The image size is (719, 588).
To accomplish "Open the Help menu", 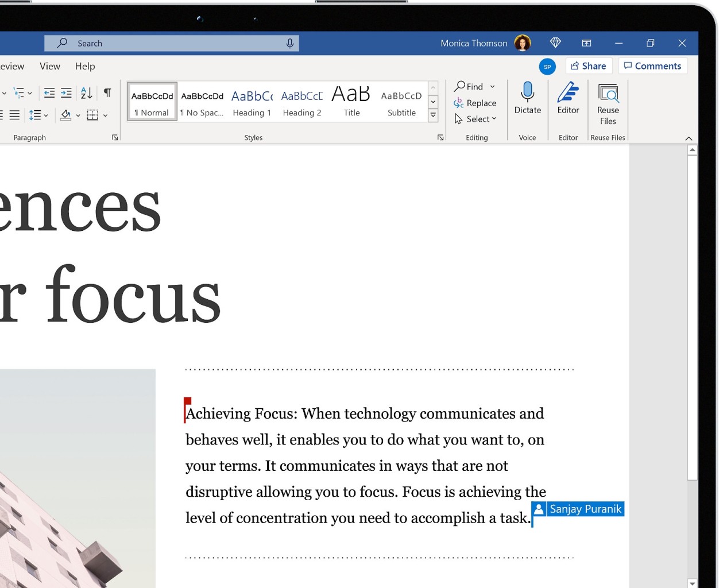I will point(84,66).
